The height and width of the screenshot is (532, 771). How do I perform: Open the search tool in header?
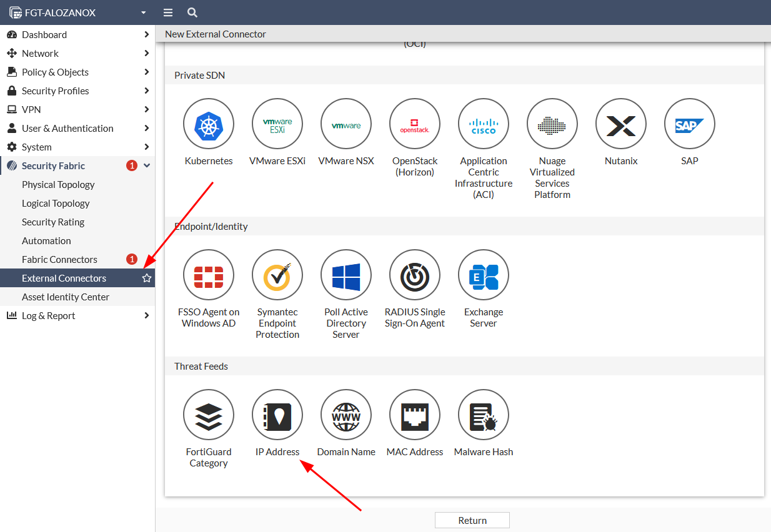192,12
